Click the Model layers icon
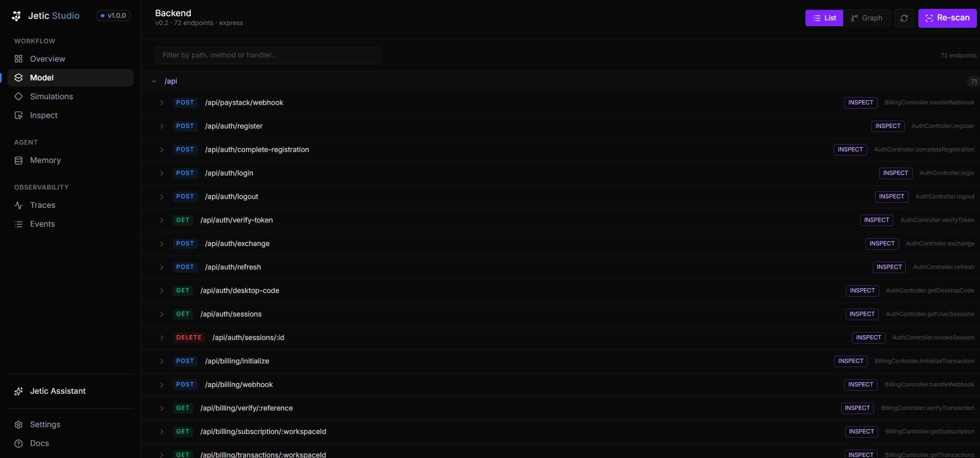The image size is (980, 458). click(x=19, y=78)
